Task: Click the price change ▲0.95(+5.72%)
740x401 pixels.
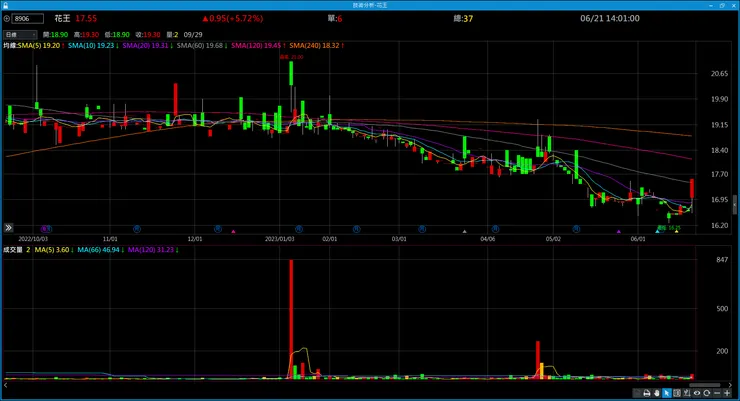Action: [x=233, y=18]
